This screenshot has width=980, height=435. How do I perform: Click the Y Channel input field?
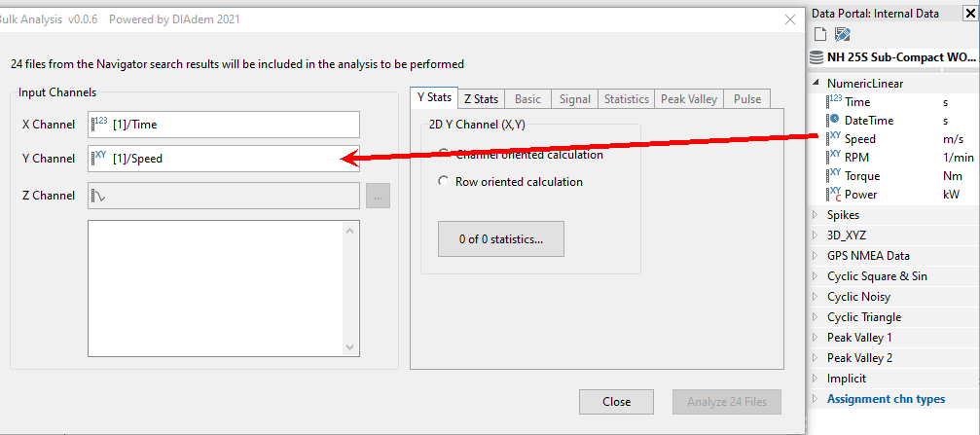pyautogui.click(x=224, y=159)
